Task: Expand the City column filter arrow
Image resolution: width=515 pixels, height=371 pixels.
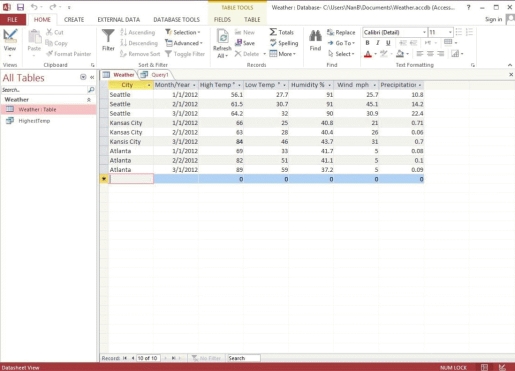Action: tap(149, 85)
